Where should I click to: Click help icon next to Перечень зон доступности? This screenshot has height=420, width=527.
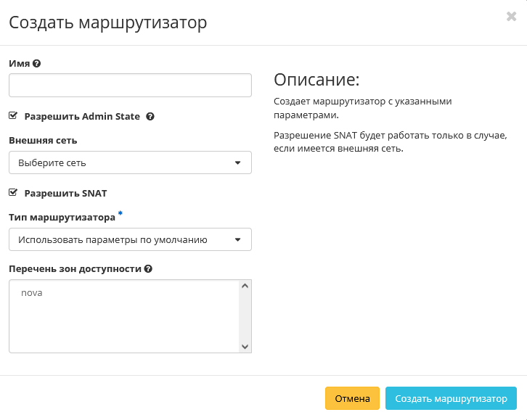[x=148, y=268]
